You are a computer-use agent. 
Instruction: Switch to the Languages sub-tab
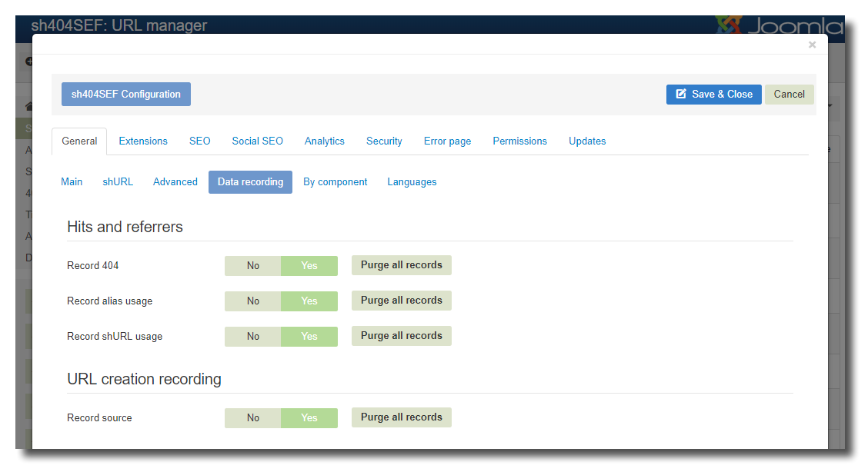[412, 182]
